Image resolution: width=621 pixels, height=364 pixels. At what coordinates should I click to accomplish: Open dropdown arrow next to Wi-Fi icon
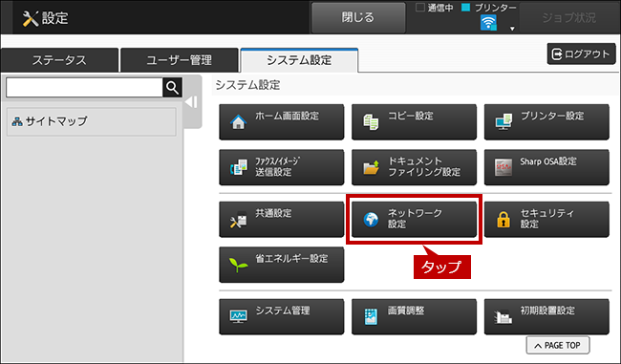(x=512, y=29)
